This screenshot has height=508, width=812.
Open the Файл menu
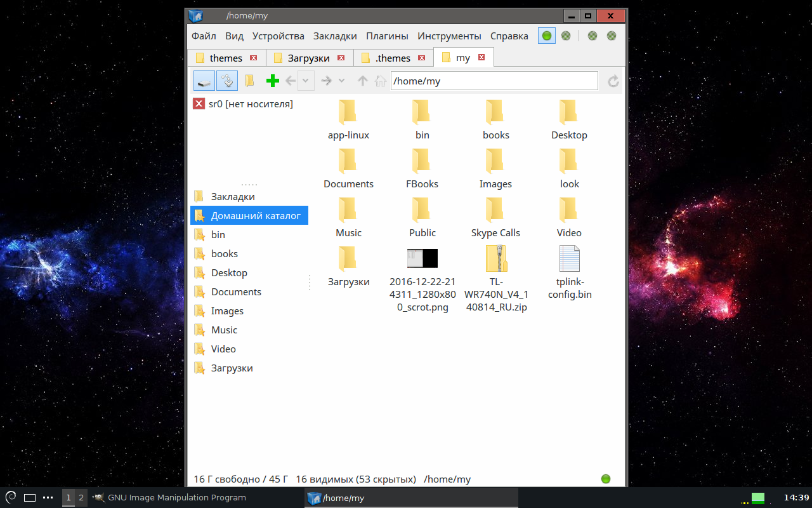coord(204,36)
